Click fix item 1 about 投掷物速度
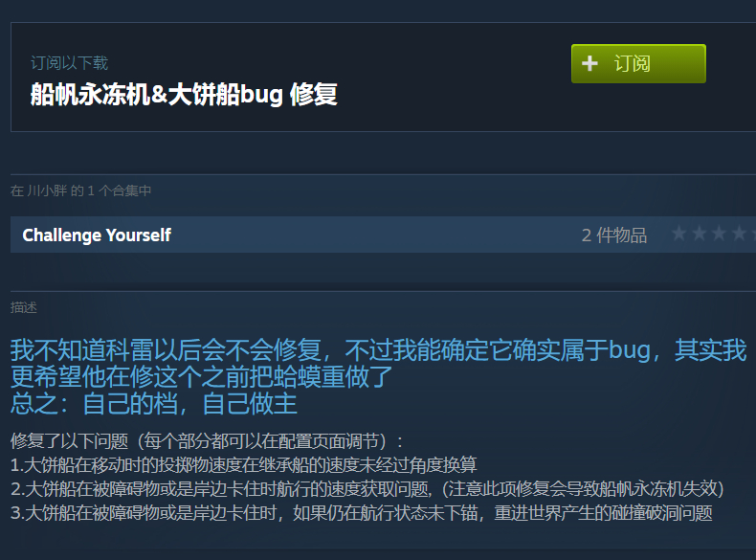This screenshot has width=756, height=560. pos(243,465)
